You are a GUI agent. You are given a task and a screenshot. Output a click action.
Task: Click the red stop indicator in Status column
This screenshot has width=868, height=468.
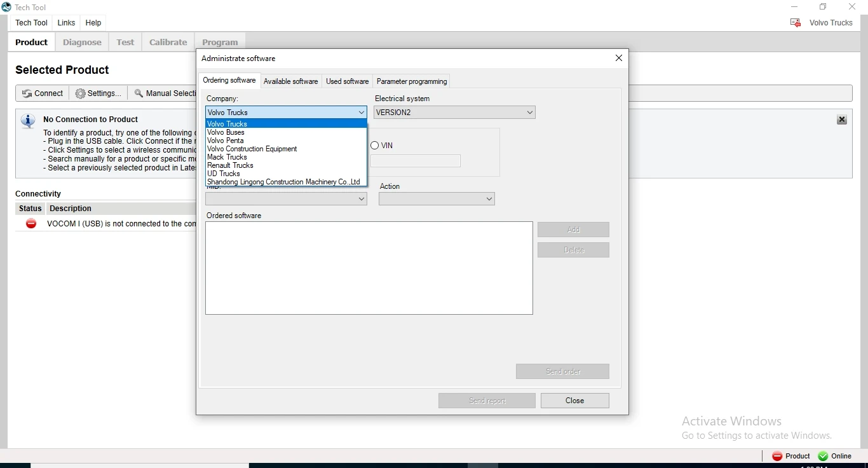[x=31, y=224]
